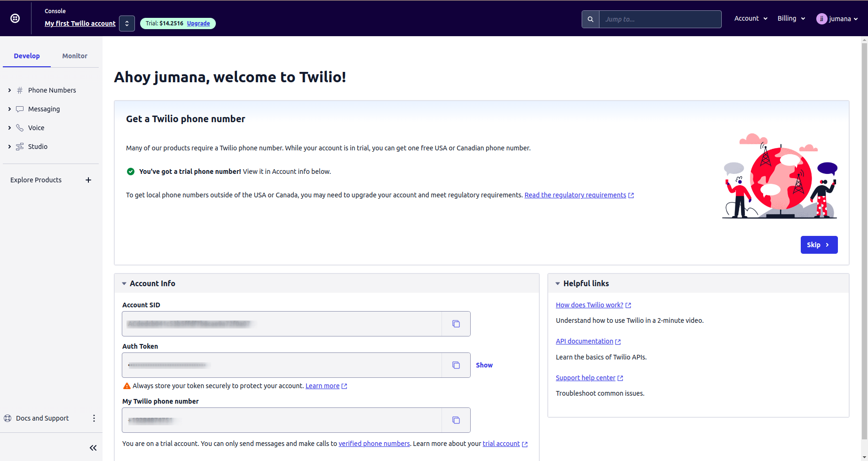Click the jumana avatar icon

tap(821, 19)
